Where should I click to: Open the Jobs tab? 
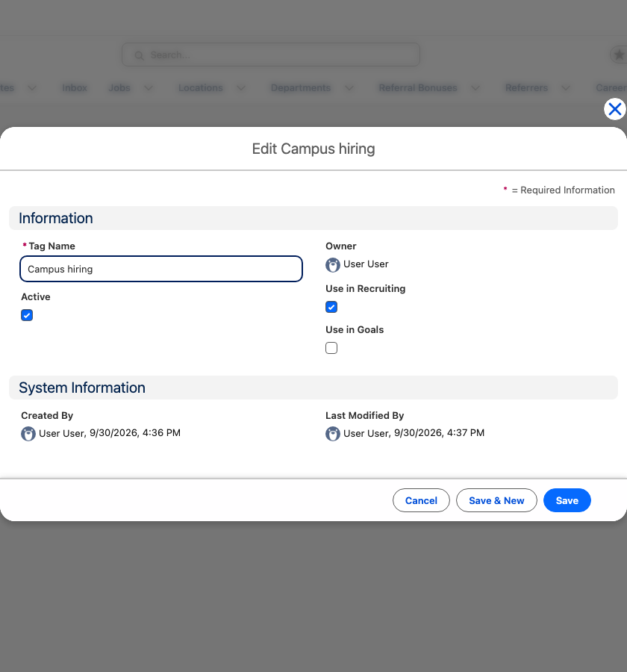pos(119,88)
